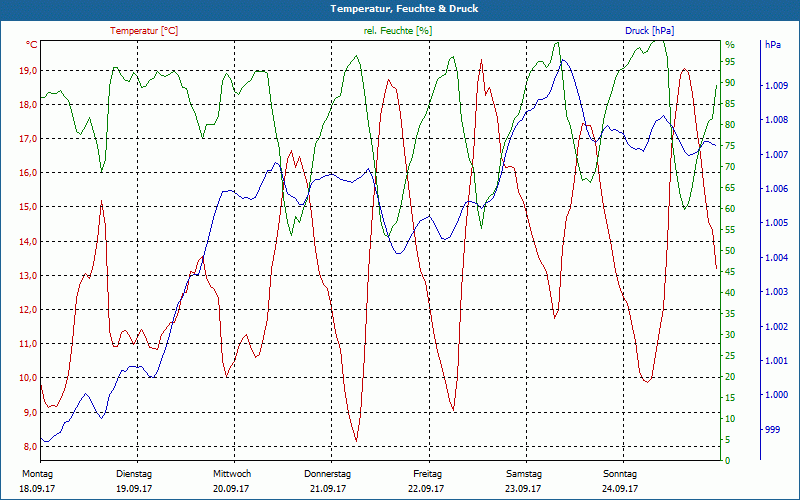Click humidity axis value '60'
The image size is (800, 500).
(730, 209)
